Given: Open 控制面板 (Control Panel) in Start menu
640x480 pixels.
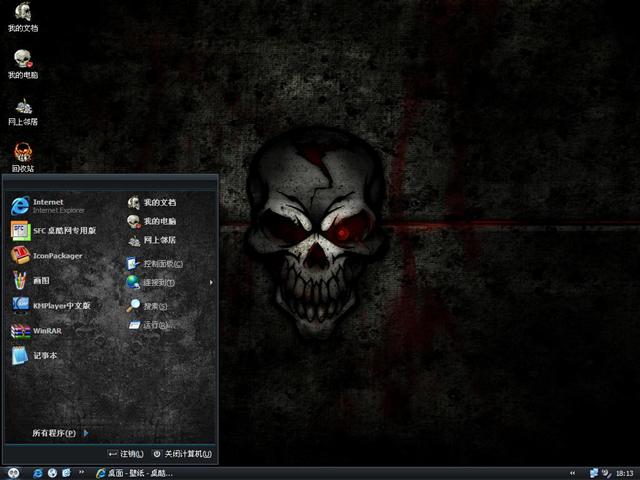Looking at the screenshot, I should coord(160,264).
